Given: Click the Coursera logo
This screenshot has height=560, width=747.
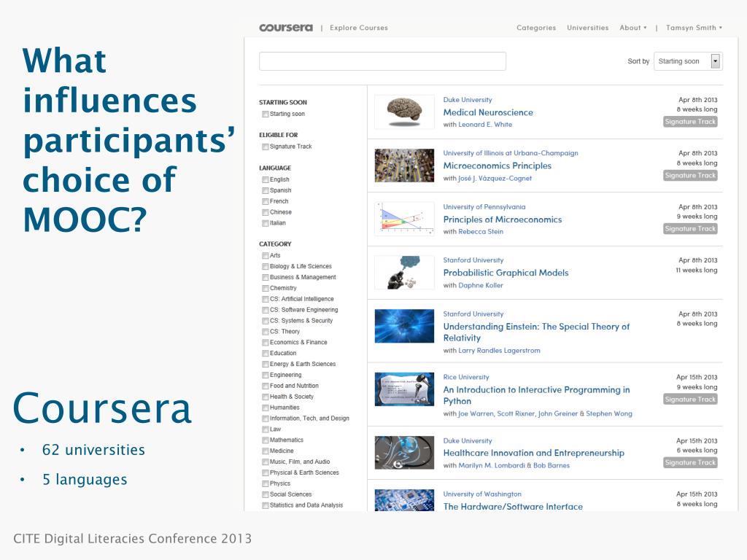Looking at the screenshot, I should pyautogui.click(x=286, y=28).
